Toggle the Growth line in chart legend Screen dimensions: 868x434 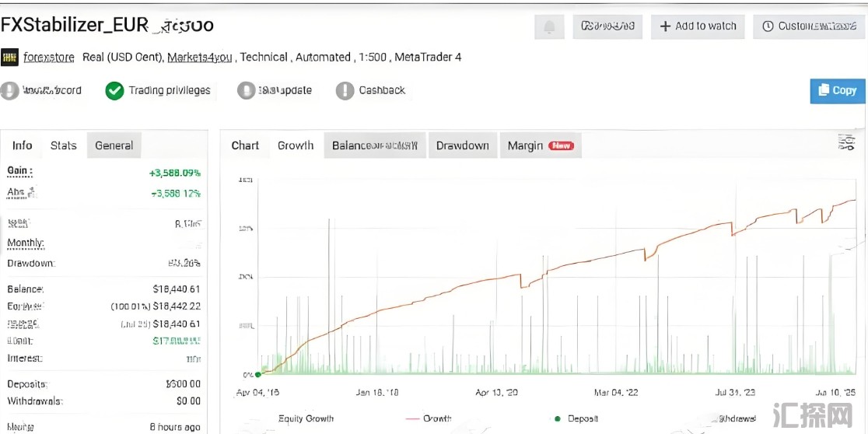(x=436, y=418)
